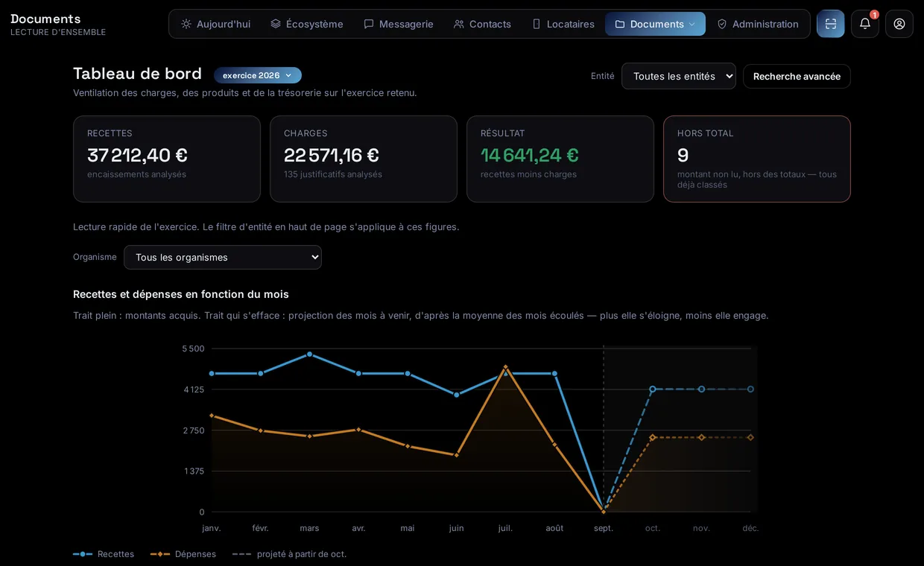Click the chart title Recettes et dépenses
The image size is (924, 566).
181,294
